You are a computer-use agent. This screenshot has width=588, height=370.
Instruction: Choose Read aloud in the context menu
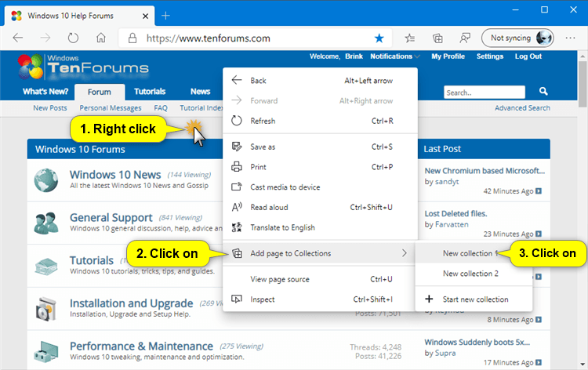[x=320, y=207]
